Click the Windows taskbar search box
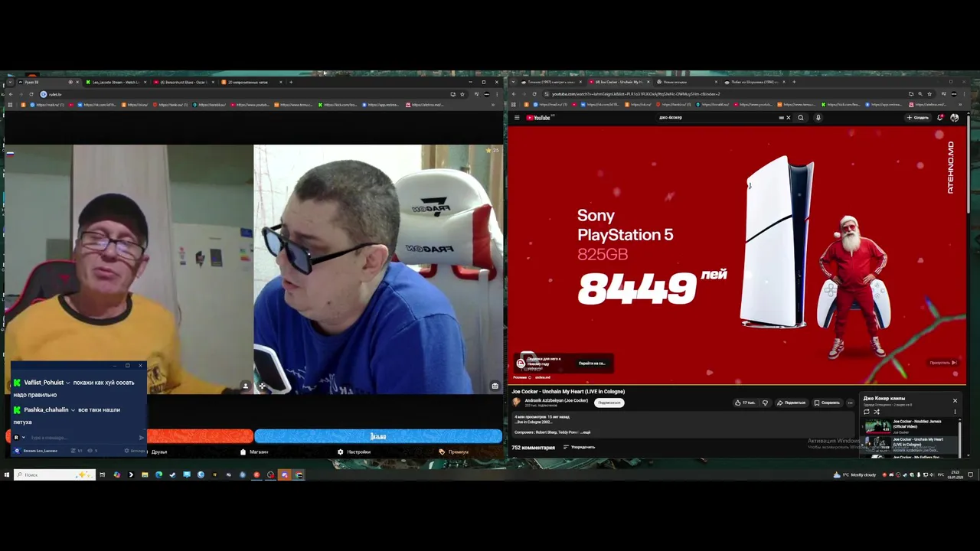 tap(54, 474)
